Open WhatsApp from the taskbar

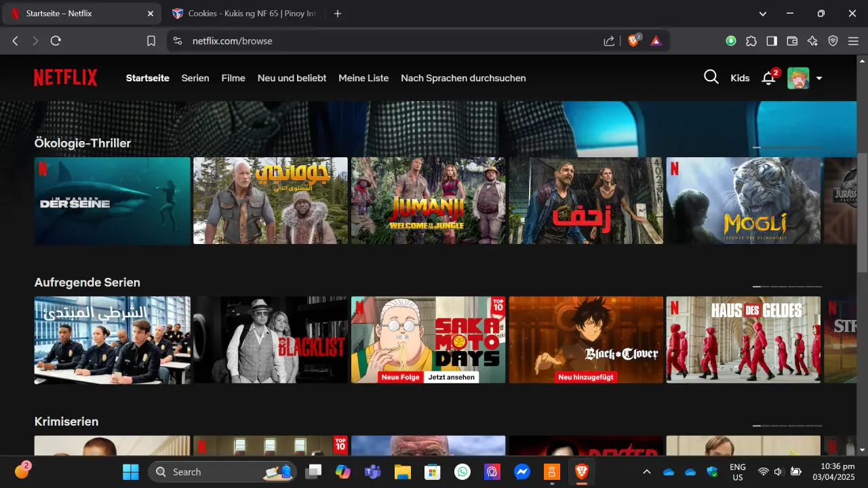click(x=462, y=472)
